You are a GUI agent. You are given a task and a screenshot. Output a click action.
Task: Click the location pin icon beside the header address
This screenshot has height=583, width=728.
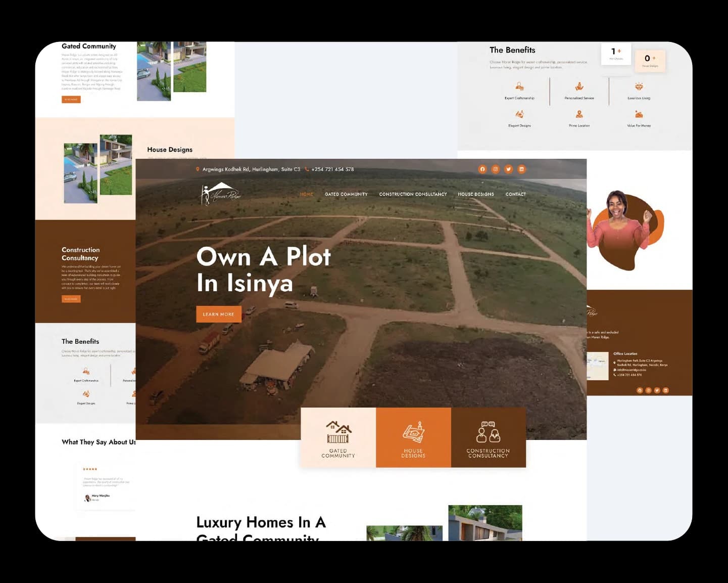[198, 169]
